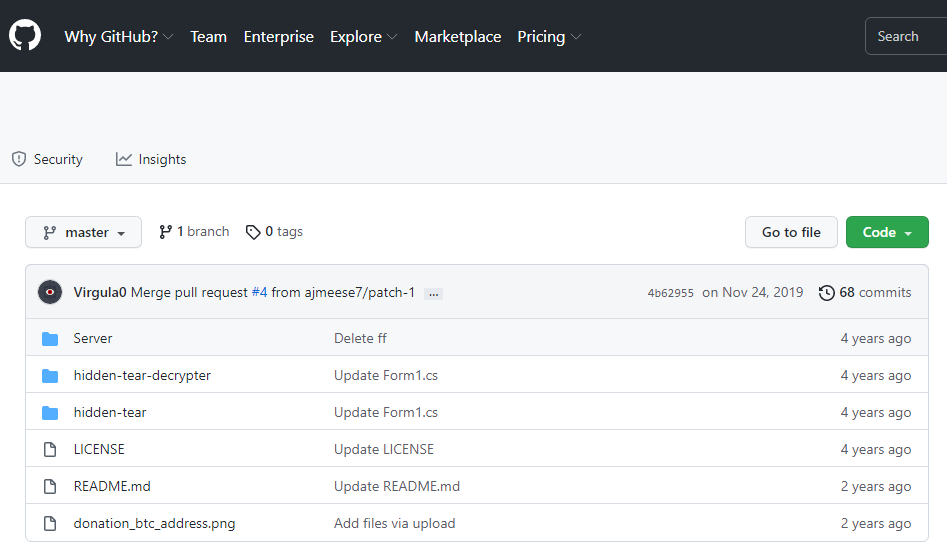The height and width of the screenshot is (551, 947).
Task: Click the donation_btc_address.png file icon
Action: click(x=50, y=523)
